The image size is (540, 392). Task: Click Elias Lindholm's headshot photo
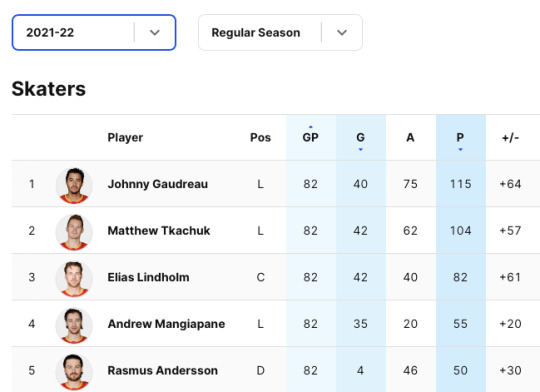point(74,278)
